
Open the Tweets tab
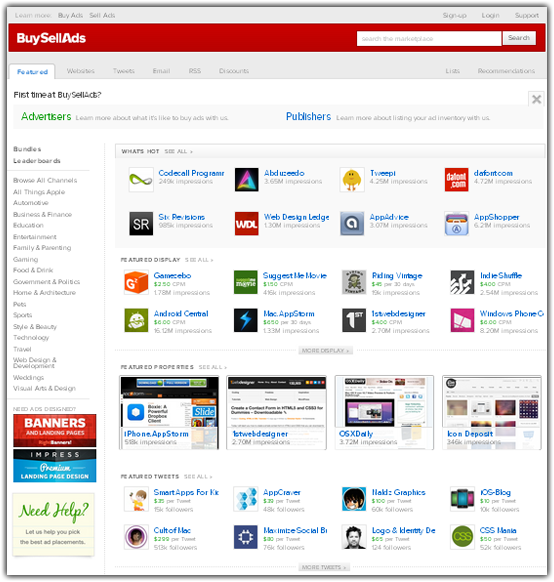[x=124, y=71]
